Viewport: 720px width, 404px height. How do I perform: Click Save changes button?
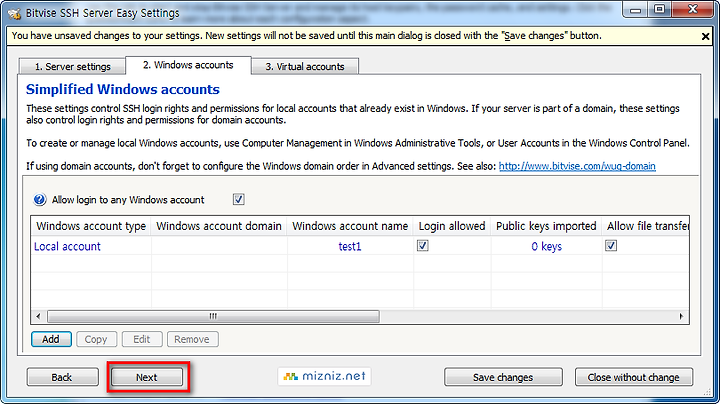coord(503,377)
